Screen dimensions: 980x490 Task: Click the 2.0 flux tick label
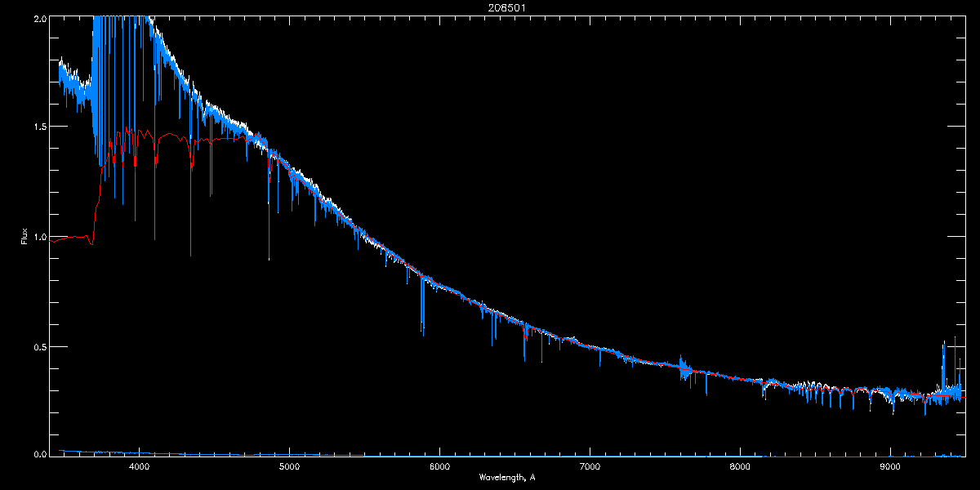click(39, 18)
